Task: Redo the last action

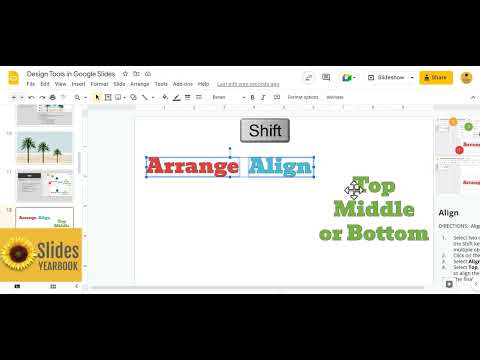Action: (42, 97)
